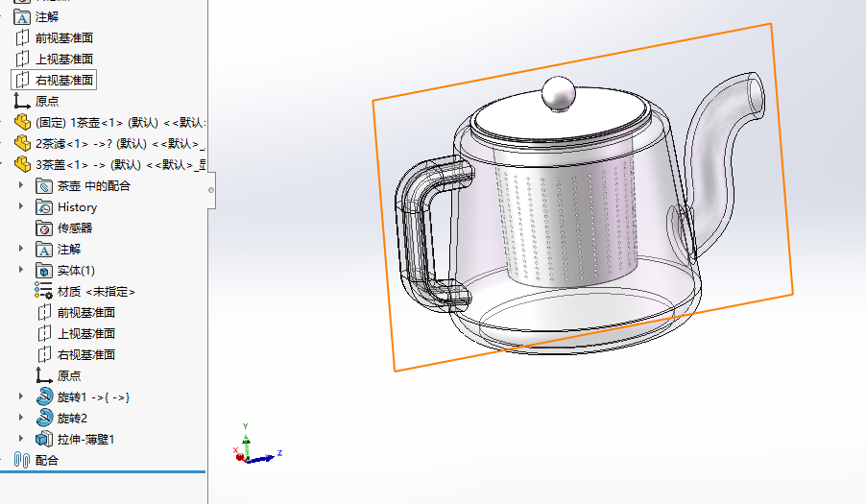Viewport: 866px width, 504px height.
Task: Select the 实体(1) solid bodies folder icon
Action: point(44,271)
